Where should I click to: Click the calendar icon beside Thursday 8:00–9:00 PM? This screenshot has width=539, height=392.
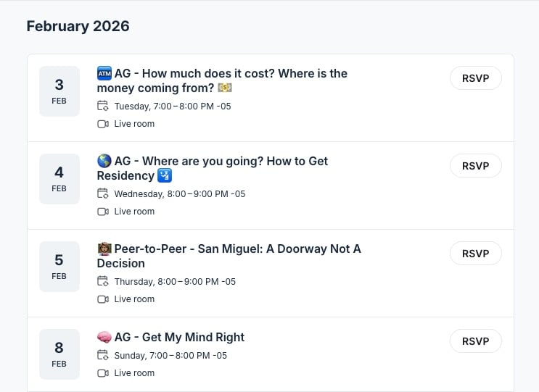pos(102,282)
